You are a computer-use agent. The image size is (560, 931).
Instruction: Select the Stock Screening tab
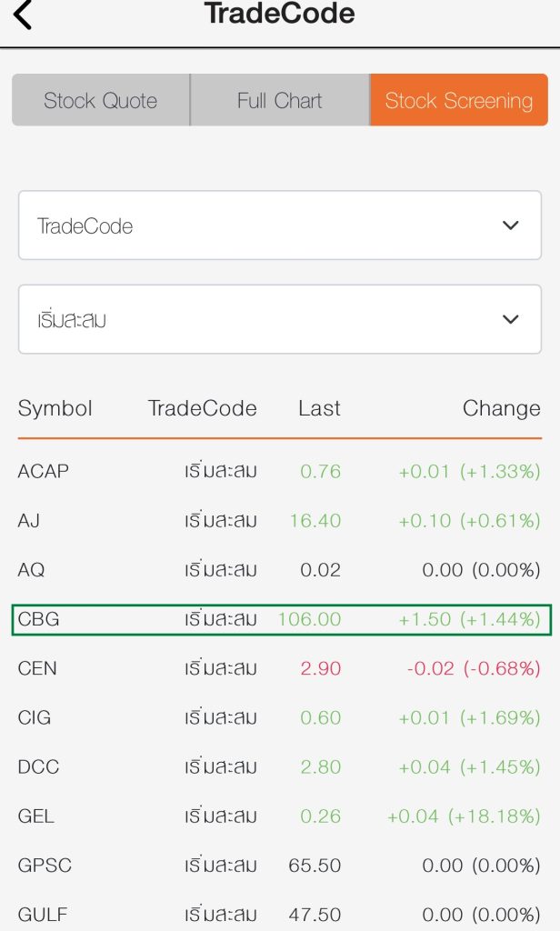[458, 100]
